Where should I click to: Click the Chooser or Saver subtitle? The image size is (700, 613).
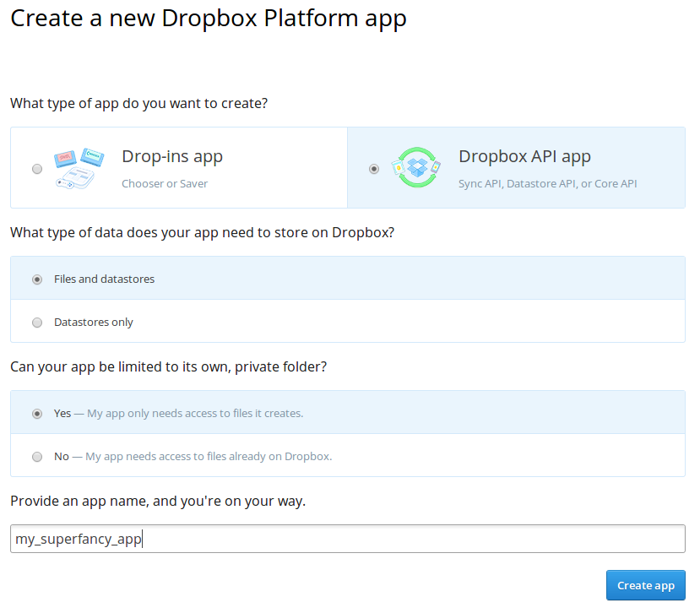[165, 183]
